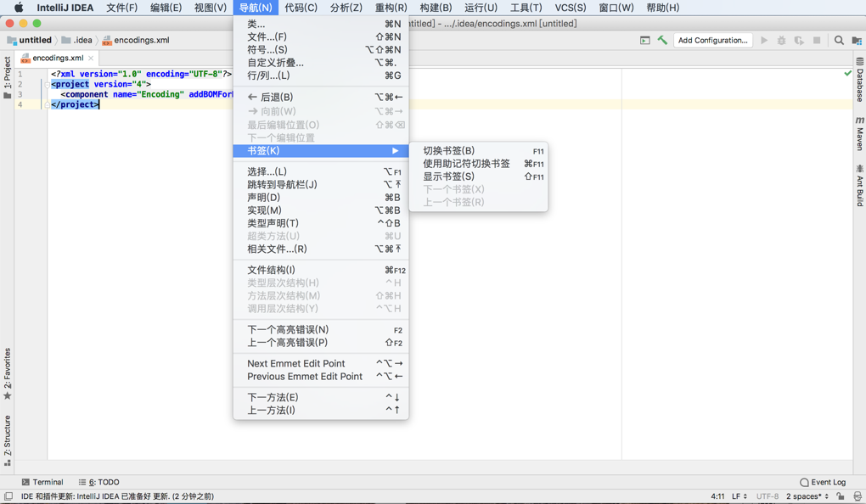Open the Terminal tool window
The width and height of the screenshot is (866, 504).
click(x=42, y=482)
